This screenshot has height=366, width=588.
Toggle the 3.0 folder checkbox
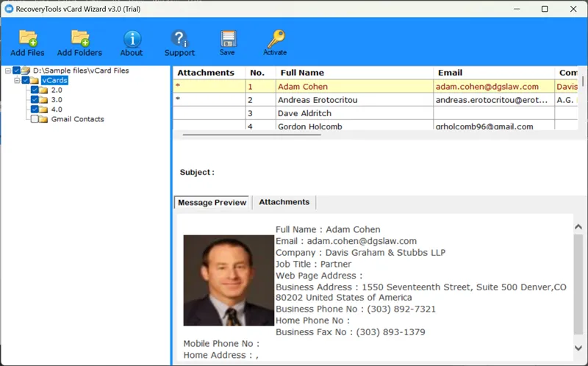(35, 99)
